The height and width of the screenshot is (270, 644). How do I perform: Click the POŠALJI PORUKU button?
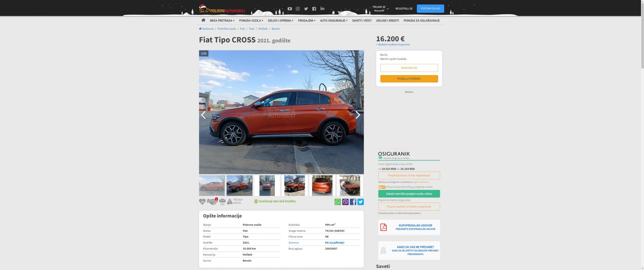tap(409, 79)
